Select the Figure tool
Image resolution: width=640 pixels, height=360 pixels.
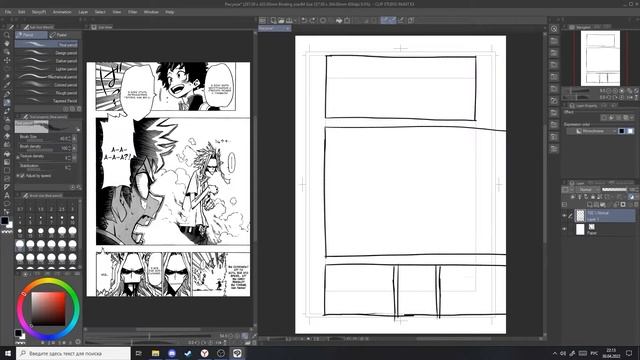point(7,170)
